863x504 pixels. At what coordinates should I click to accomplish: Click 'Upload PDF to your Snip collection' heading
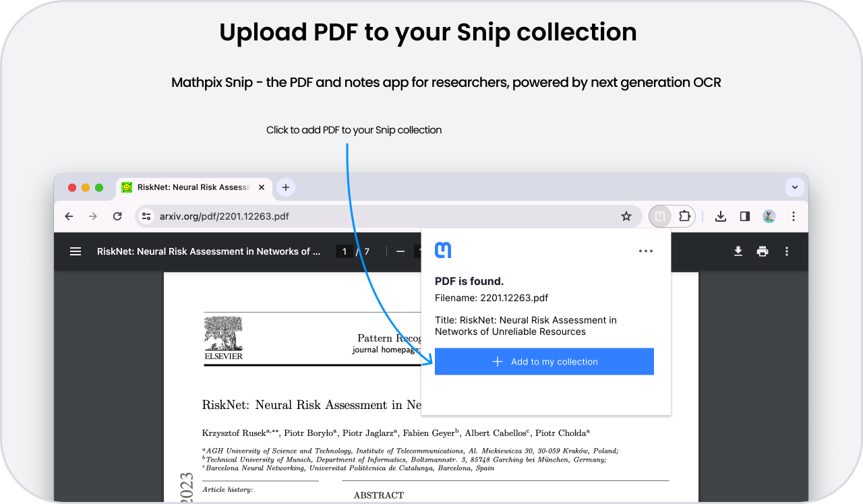[428, 32]
